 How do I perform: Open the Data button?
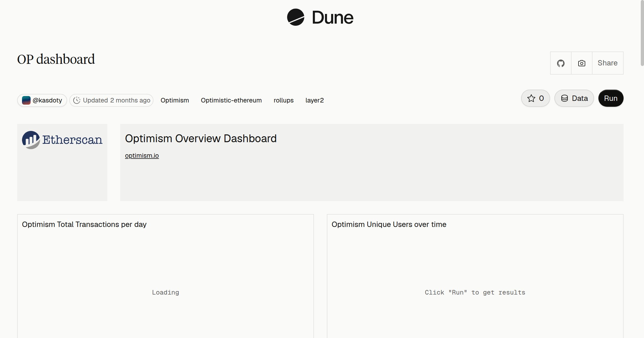(x=574, y=98)
